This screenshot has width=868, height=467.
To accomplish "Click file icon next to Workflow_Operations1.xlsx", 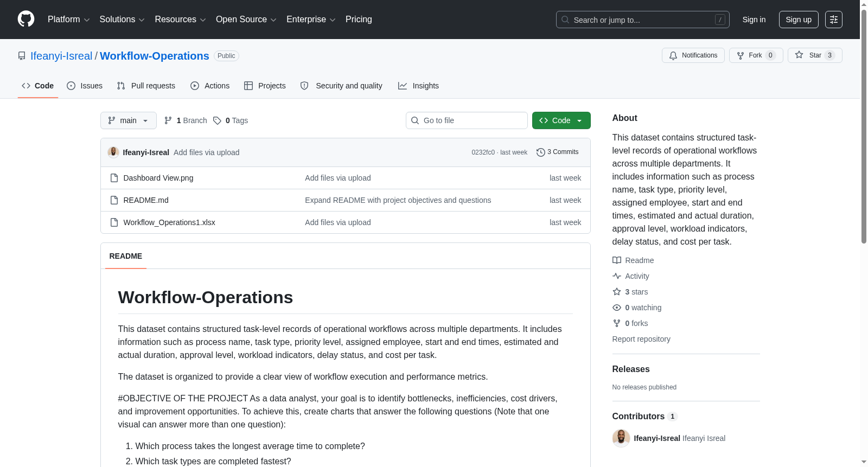I will point(114,222).
